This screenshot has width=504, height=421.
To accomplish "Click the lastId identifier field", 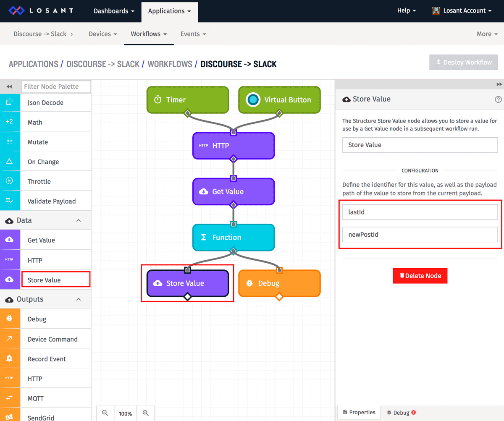I will coord(420,212).
